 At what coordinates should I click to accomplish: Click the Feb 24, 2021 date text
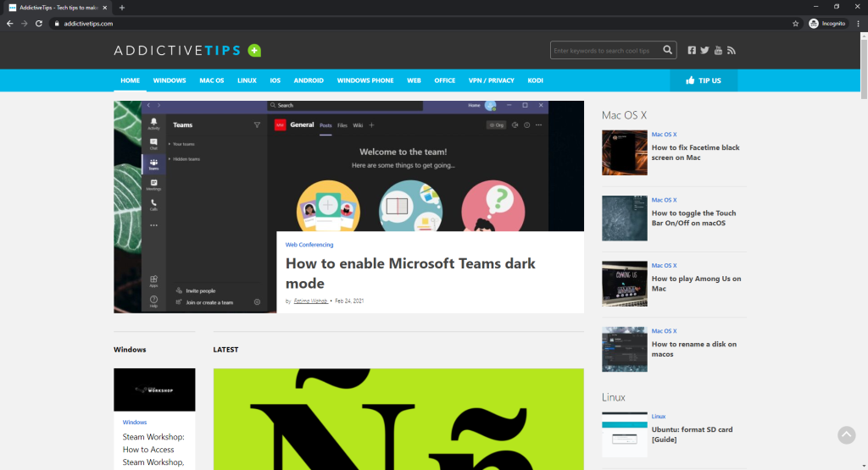point(349,301)
